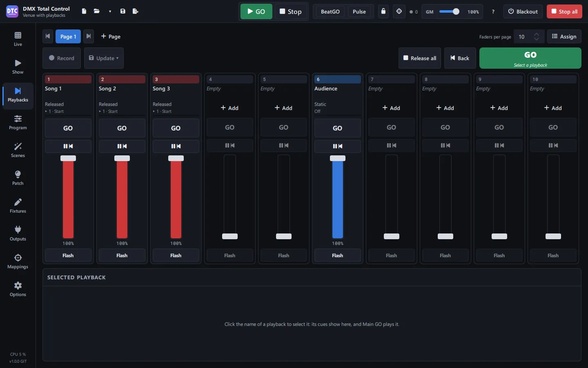Add a new playback Page

pyautogui.click(x=111, y=36)
